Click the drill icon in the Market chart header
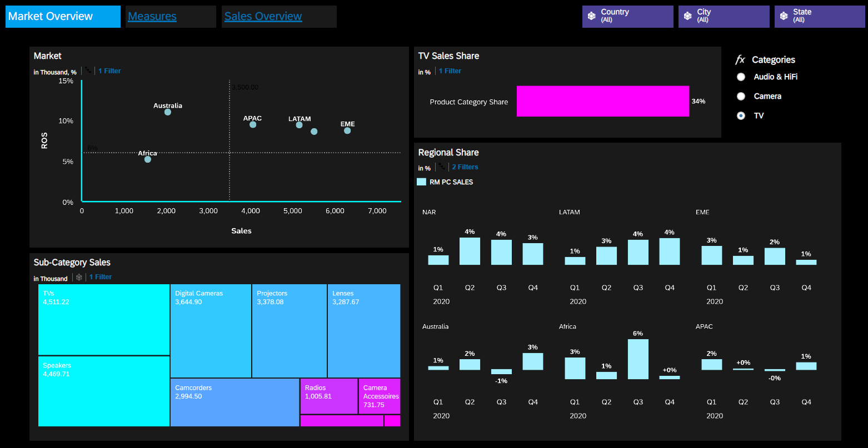Screen dimensions: 868x448 87,71
